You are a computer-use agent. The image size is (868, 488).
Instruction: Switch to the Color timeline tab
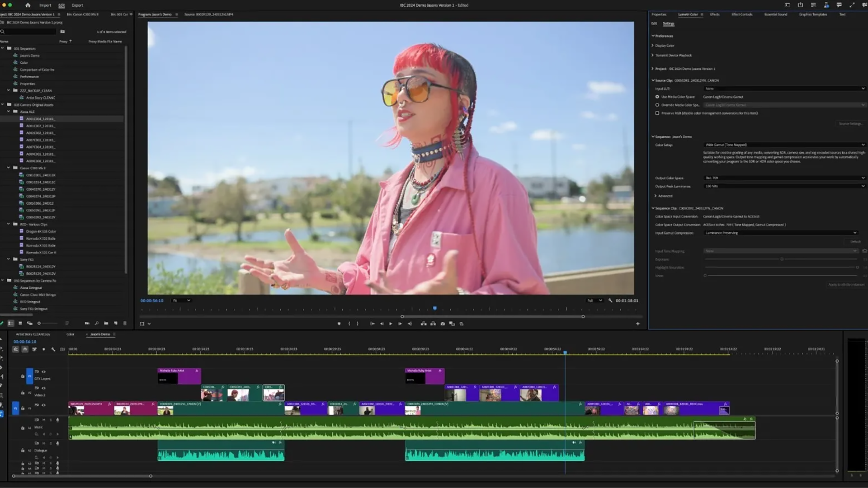tap(71, 334)
